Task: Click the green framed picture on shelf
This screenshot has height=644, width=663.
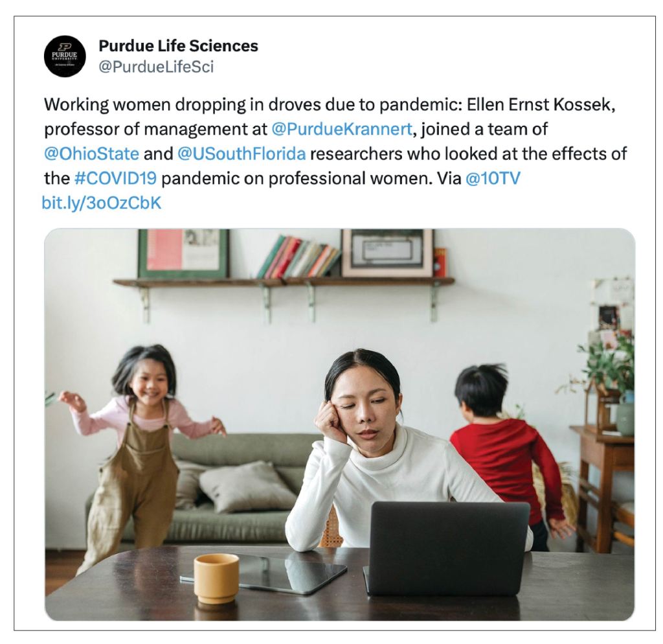Action: pyautogui.click(x=183, y=254)
